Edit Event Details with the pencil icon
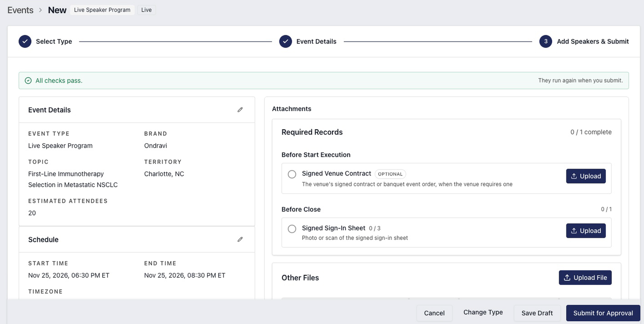 pos(240,109)
